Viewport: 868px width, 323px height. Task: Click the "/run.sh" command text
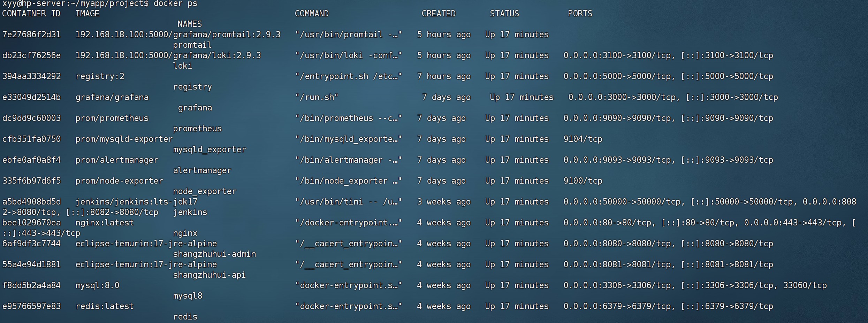(x=317, y=97)
